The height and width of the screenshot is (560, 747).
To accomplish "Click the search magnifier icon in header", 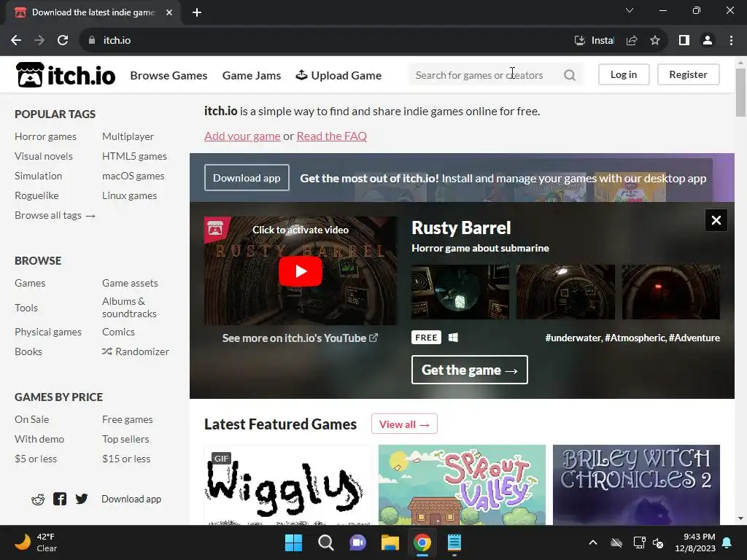I will (569, 75).
